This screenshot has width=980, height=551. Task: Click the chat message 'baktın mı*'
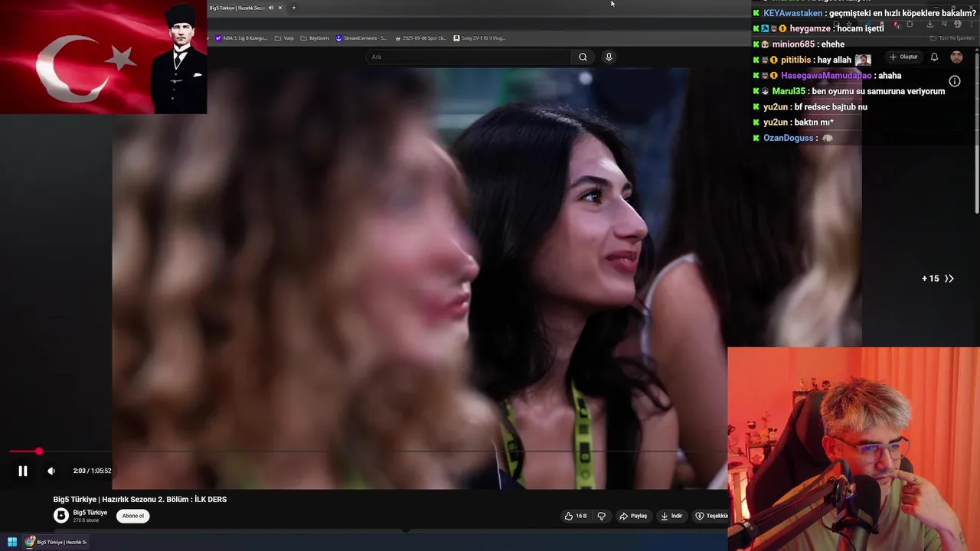tap(814, 122)
